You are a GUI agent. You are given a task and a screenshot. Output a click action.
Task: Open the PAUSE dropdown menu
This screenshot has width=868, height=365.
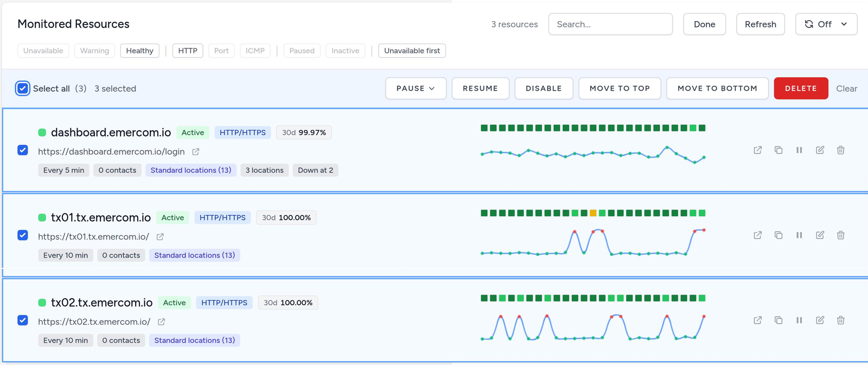point(416,89)
